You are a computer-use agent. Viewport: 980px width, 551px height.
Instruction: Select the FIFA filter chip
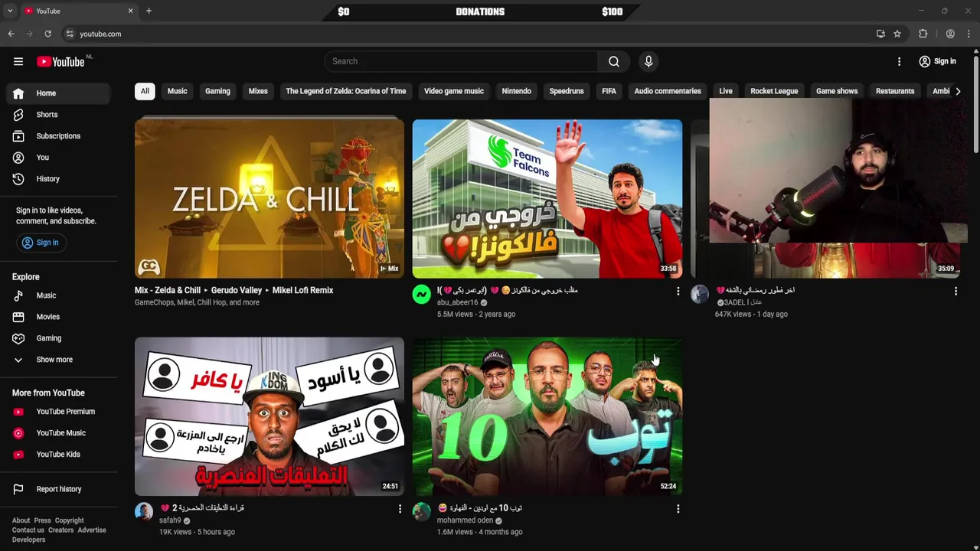pyautogui.click(x=609, y=91)
